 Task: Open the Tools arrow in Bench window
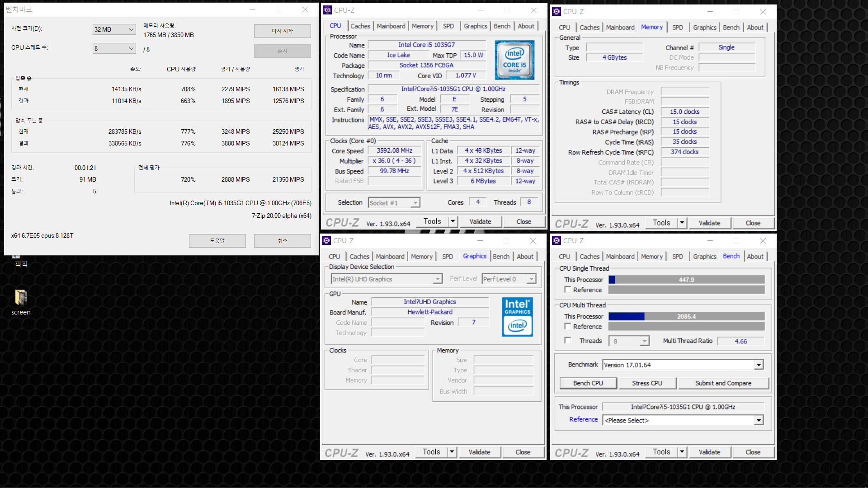click(682, 452)
